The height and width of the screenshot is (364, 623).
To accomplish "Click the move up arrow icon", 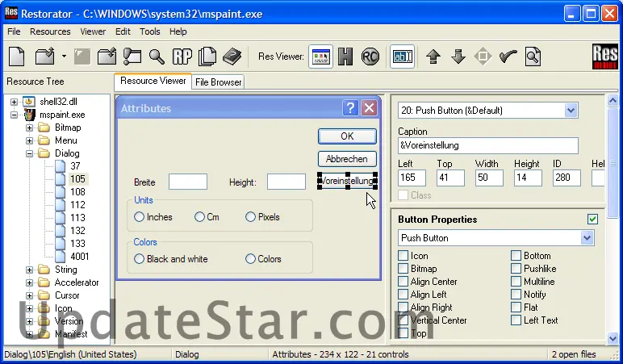I will pyautogui.click(x=433, y=56).
